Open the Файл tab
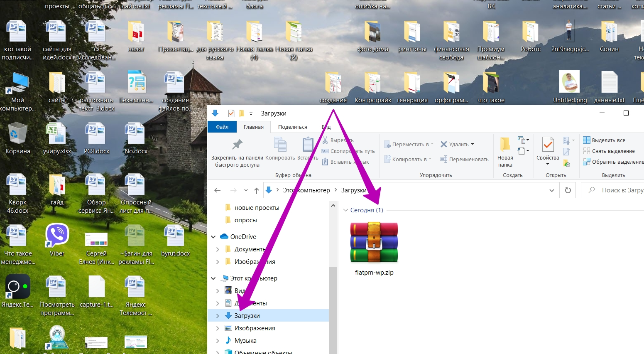This screenshot has height=354, width=644. [x=222, y=127]
